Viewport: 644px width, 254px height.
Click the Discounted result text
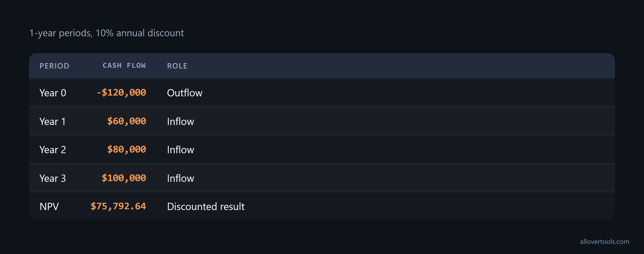(x=206, y=206)
